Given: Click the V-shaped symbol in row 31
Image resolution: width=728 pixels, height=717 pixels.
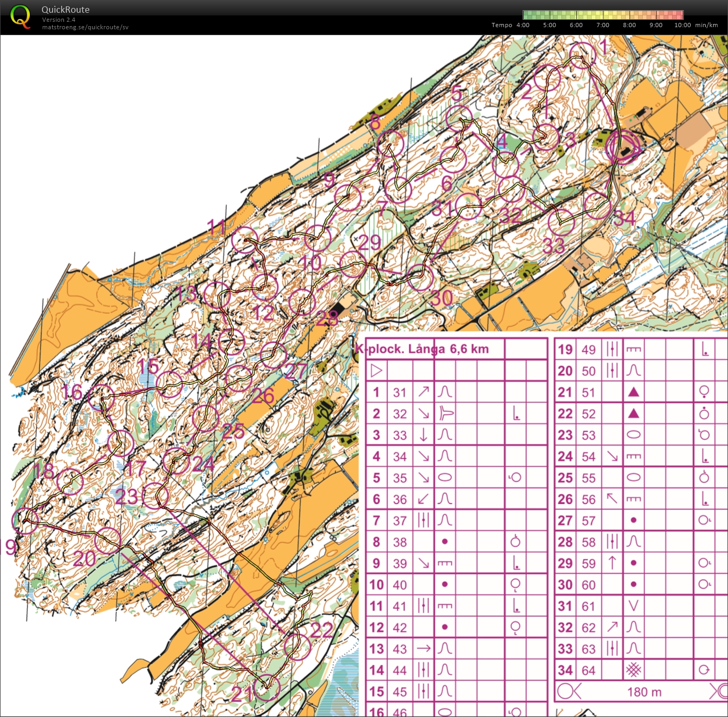Looking at the screenshot, I should (x=633, y=606).
